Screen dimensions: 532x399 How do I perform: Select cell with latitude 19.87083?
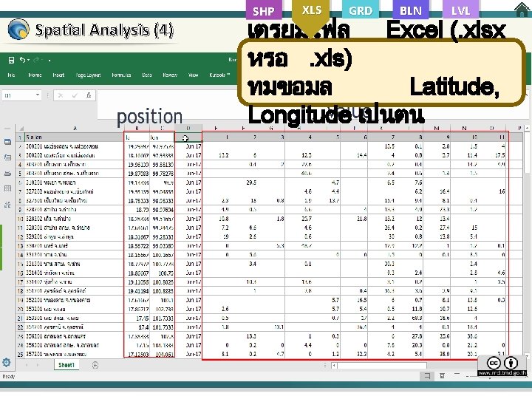(137, 174)
